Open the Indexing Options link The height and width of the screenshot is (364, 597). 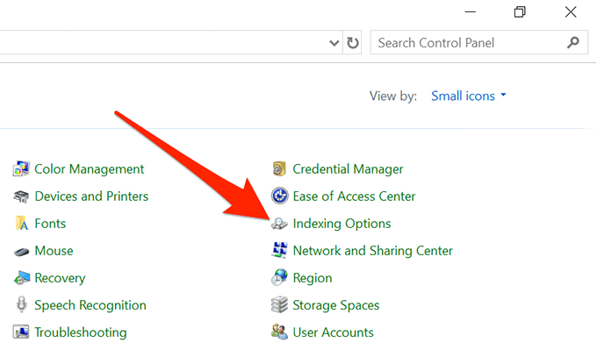pyautogui.click(x=342, y=224)
